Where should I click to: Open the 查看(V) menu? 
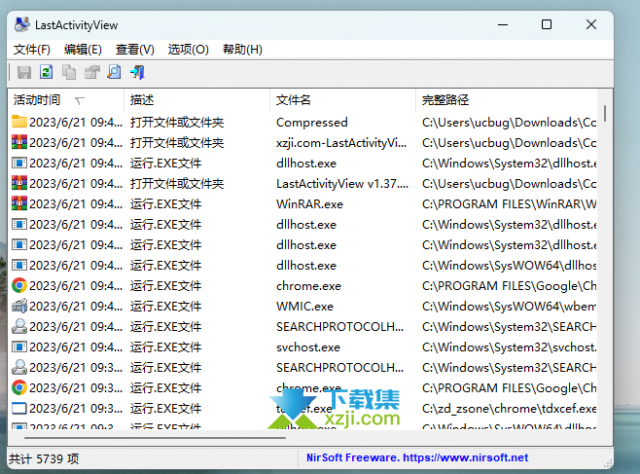coord(135,50)
